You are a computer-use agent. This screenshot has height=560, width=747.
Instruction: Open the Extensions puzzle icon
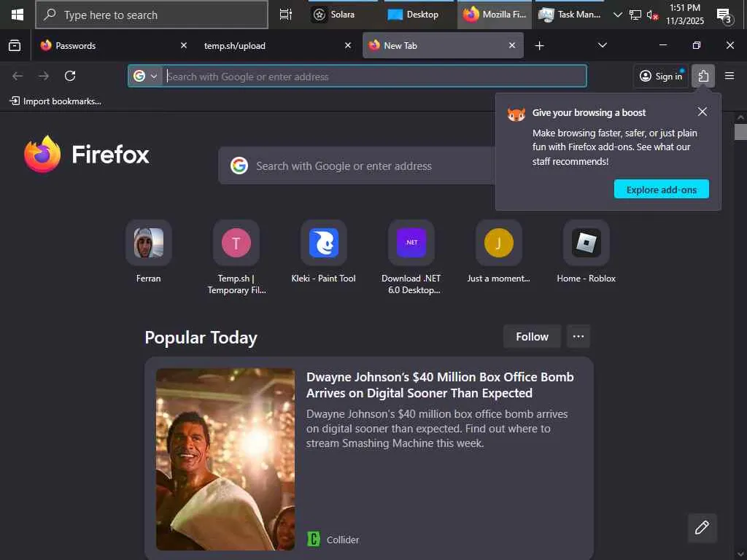(703, 76)
